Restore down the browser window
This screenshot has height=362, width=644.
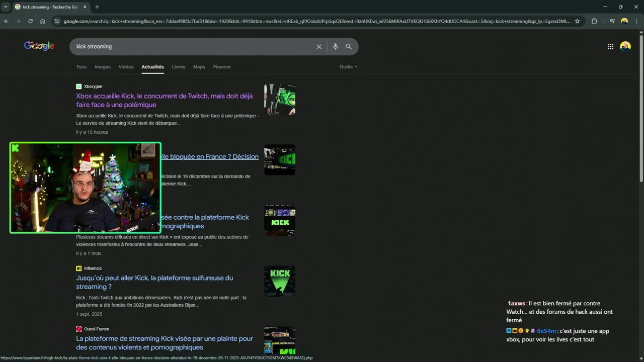pos(620,7)
